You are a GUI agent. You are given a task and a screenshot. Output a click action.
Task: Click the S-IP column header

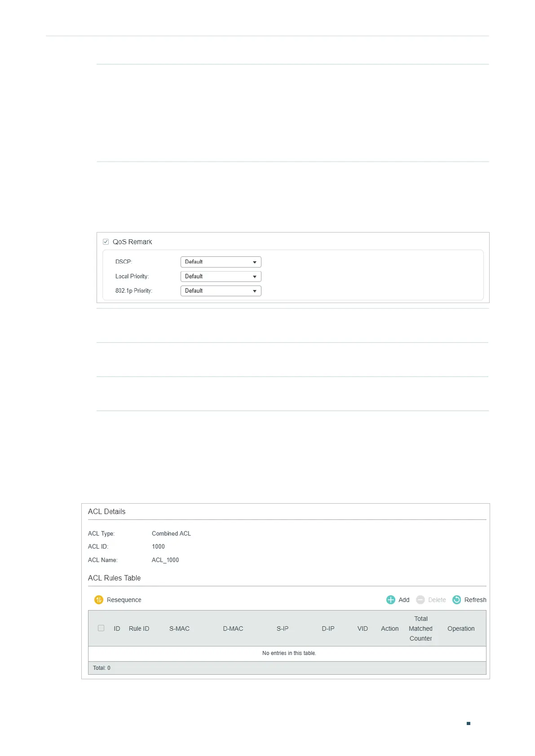pyautogui.click(x=283, y=629)
